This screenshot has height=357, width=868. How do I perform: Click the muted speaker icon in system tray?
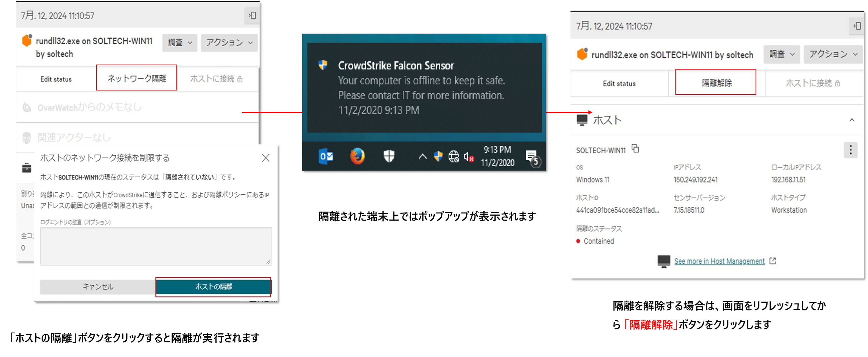tap(468, 157)
